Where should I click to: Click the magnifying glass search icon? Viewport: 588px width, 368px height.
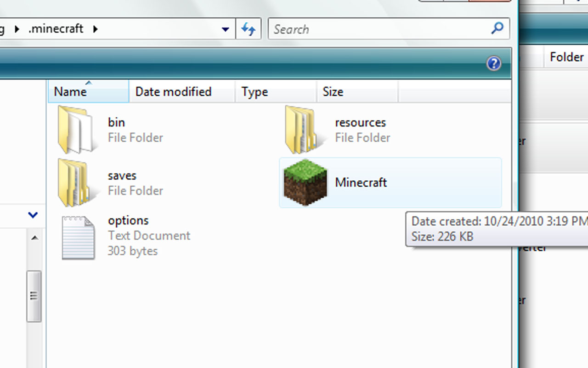click(x=497, y=29)
